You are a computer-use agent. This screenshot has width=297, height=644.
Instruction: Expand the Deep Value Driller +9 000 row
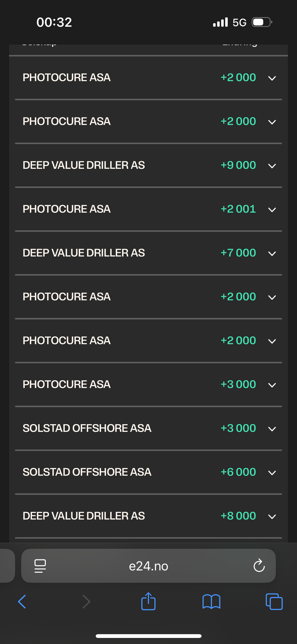pyautogui.click(x=148, y=165)
